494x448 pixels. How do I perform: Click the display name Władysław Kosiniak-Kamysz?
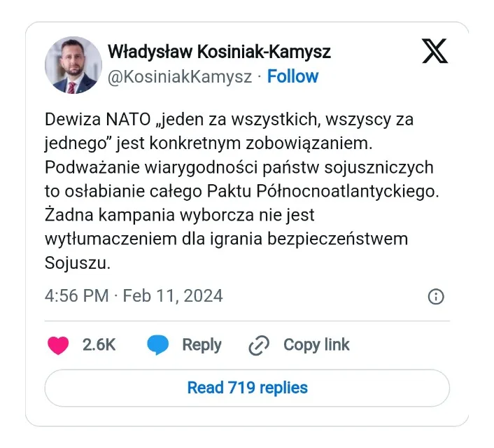click(x=219, y=51)
